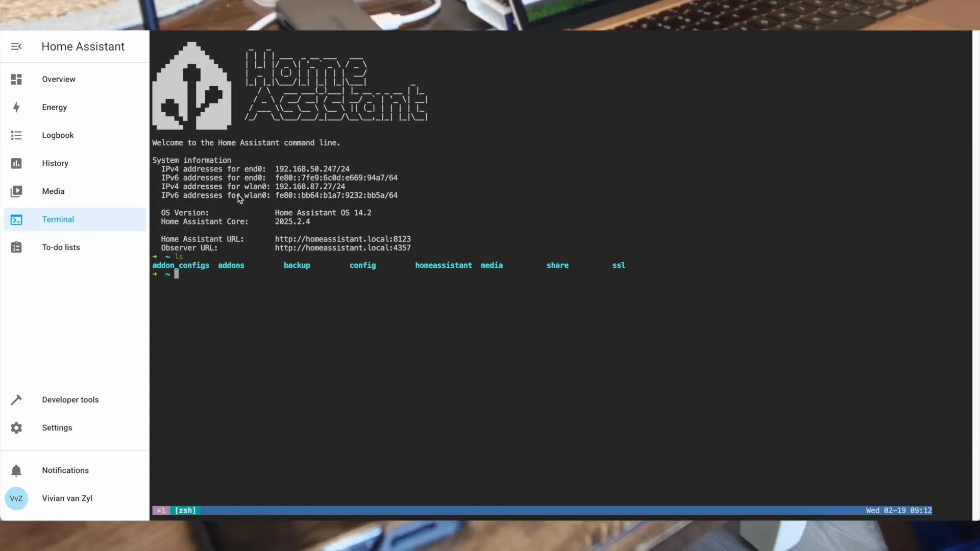Open the Overview menu item
Viewport: 980px width, 551px height.
(75, 79)
